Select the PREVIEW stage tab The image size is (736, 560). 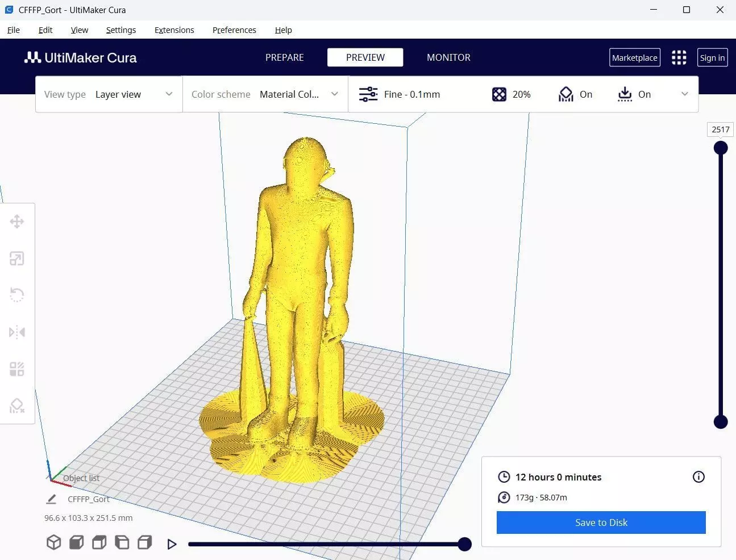pyautogui.click(x=365, y=57)
